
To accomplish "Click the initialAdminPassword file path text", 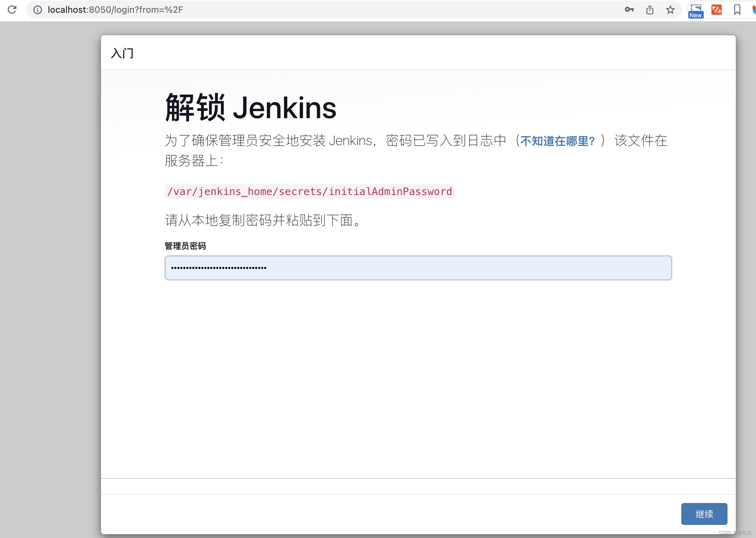I will pos(309,192).
